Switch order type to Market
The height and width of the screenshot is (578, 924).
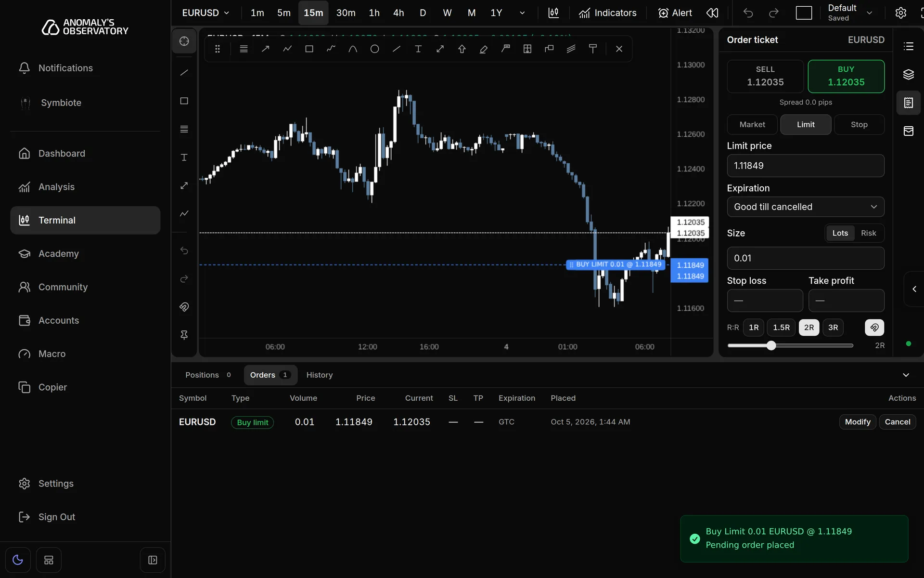click(752, 124)
